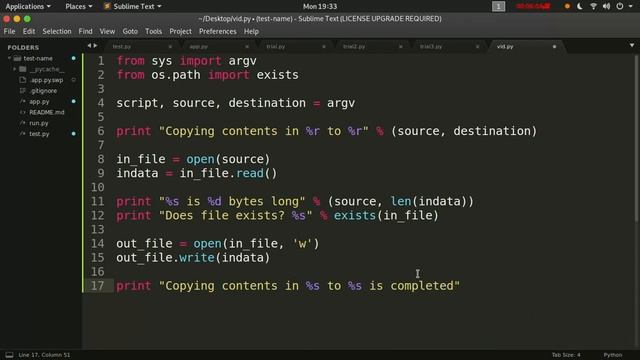This screenshot has height=360, width=640.
Task: Click the red screen recording timer
Action: (533, 6)
